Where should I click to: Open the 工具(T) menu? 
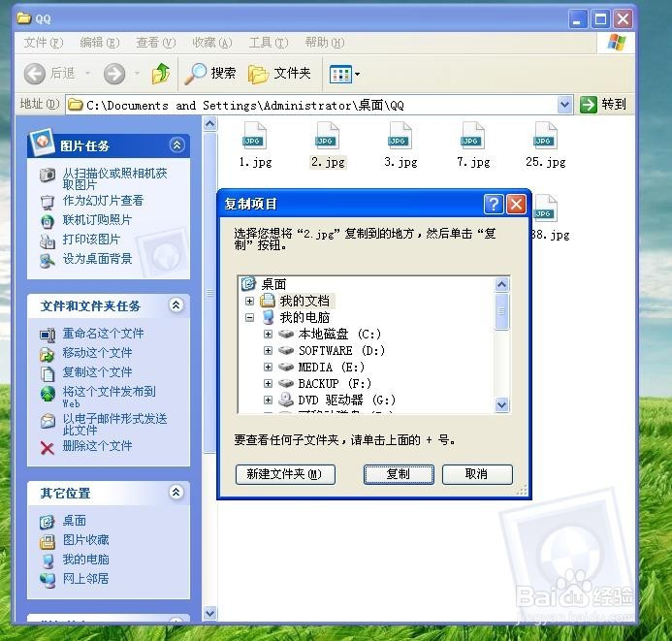coord(269,43)
